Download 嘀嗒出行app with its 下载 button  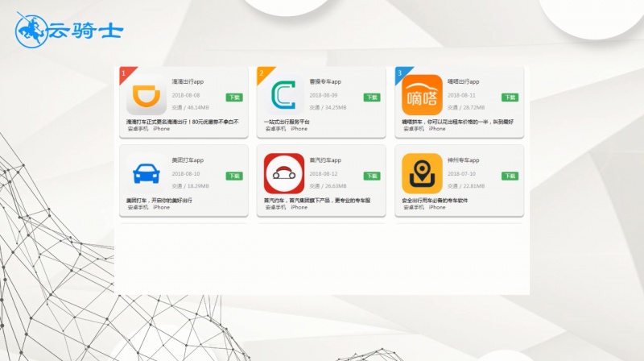coord(510,98)
